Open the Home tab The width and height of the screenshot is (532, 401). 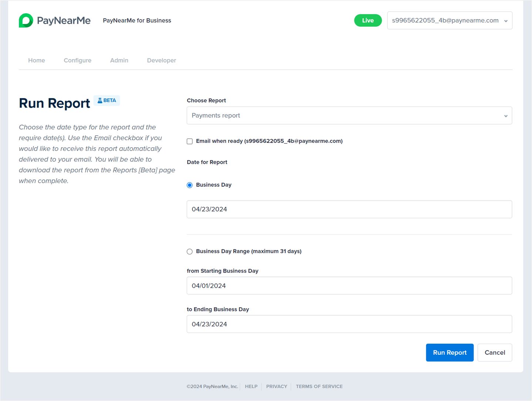[37, 60]
